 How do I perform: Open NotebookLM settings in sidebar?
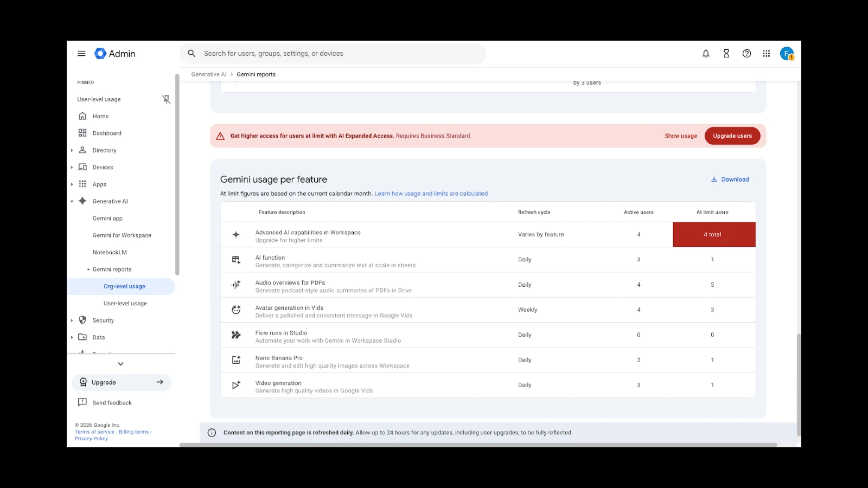point(110,252)
